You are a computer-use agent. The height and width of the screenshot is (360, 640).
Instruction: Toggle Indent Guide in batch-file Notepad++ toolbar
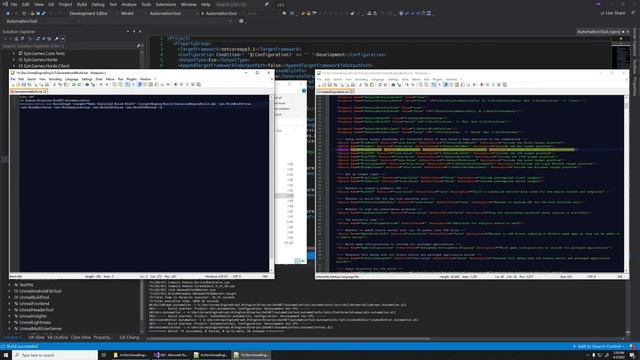tap(140, 84)
